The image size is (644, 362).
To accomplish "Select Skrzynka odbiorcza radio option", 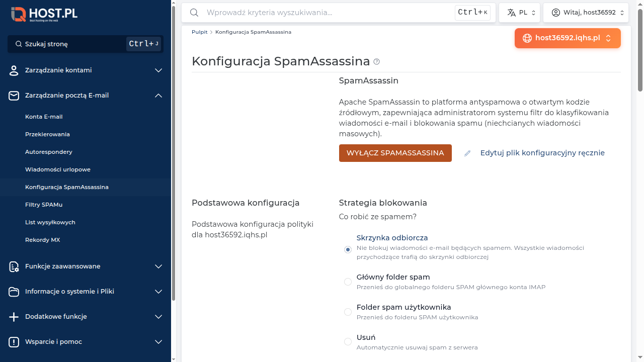I will click(348, 249).
